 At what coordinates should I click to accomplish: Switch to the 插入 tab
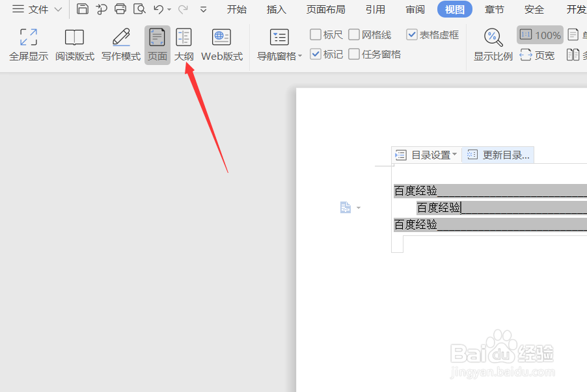(277, 9)
